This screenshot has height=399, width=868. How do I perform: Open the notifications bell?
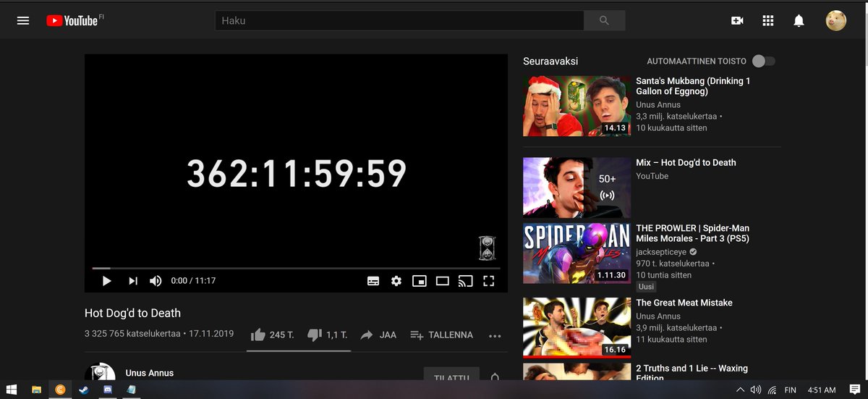pyautogui.click(x=799, y=21)
